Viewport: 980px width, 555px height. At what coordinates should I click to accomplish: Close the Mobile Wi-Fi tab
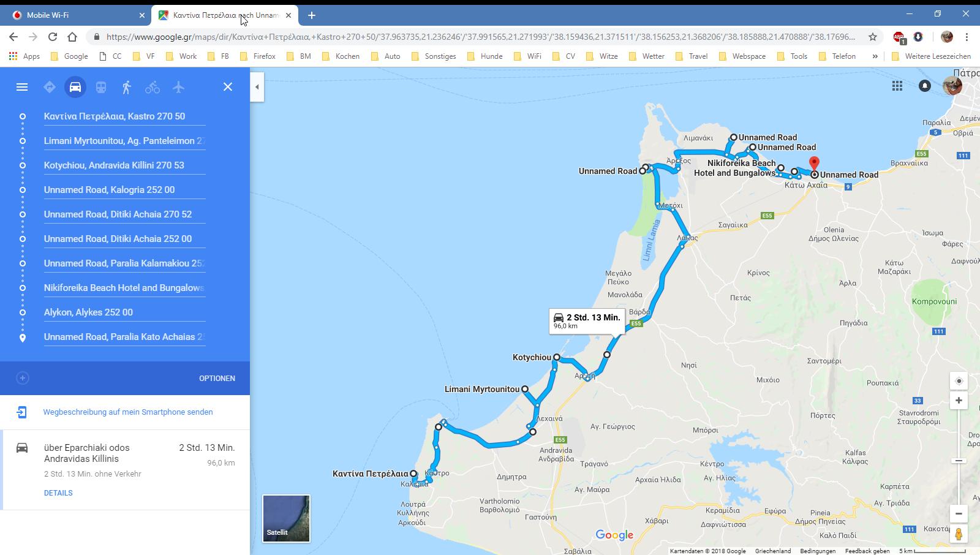(142, 15)
